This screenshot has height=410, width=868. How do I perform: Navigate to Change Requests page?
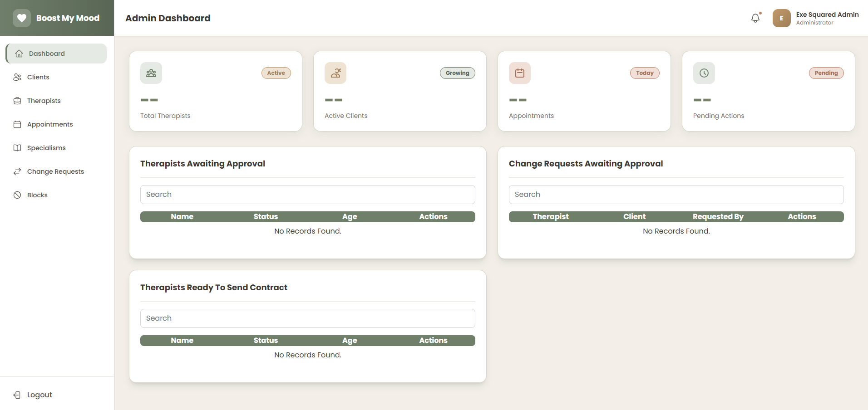(x=55, y=171)
